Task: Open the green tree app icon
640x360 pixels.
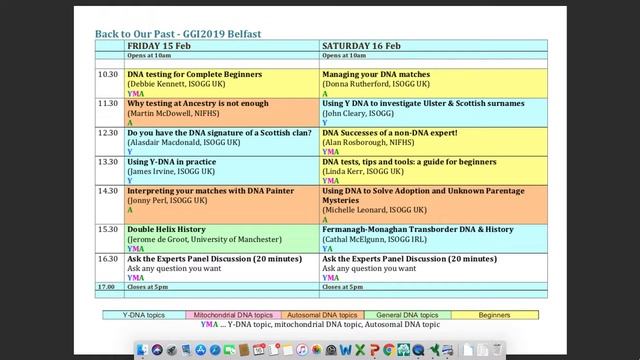Action: [403, 350]
